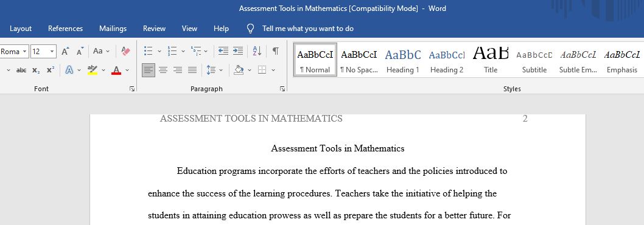
Task: Apply yellow text highlight color
Action: click(x=93, y=70)
